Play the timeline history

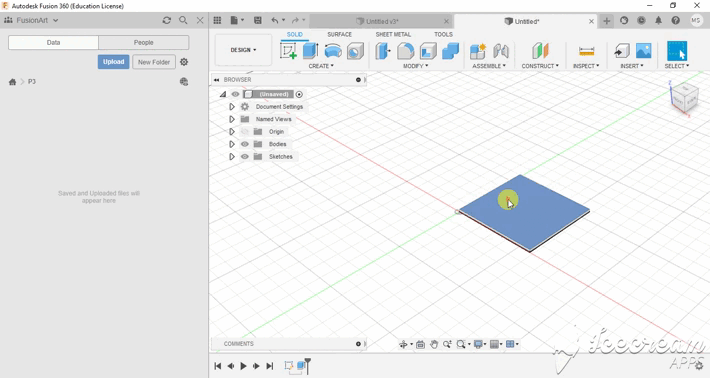pos(243,366)
